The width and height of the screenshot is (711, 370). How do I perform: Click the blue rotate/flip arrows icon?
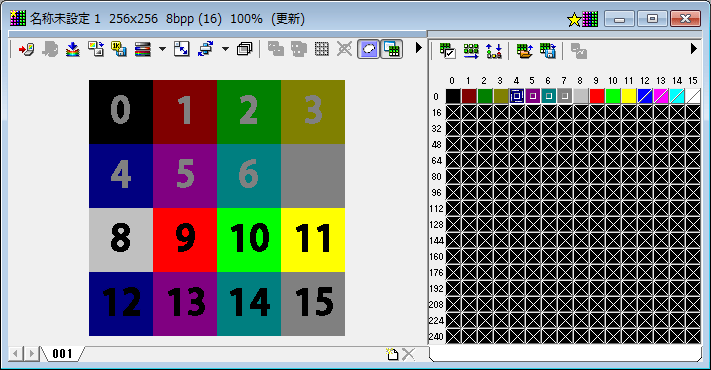coord(205,49)
